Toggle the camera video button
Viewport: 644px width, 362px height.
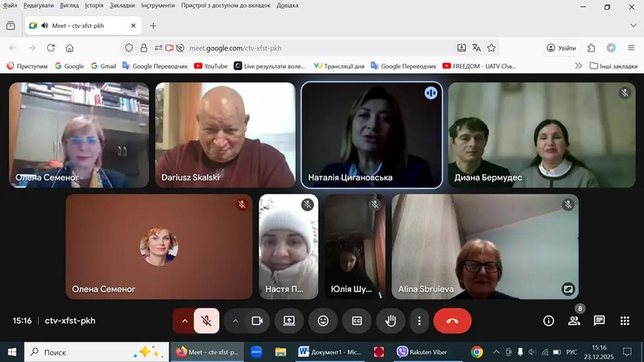coord(257,321)
